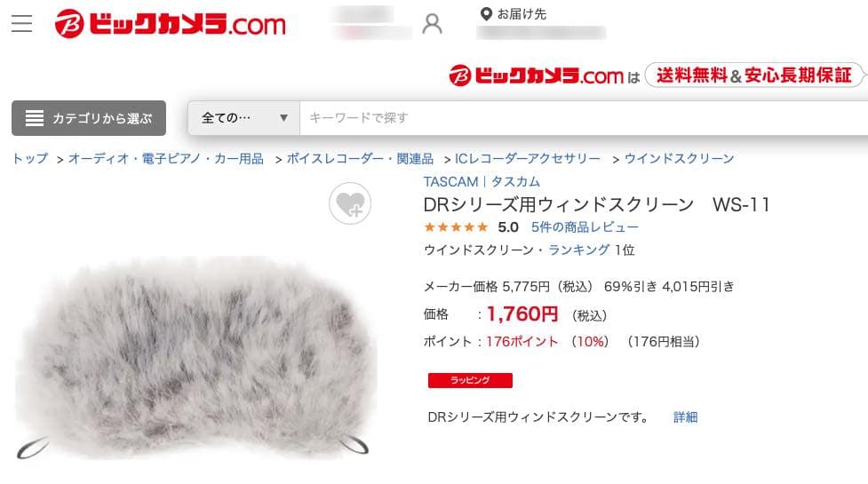
Task: Open the hamburger menu icon
Action: click(21, 24)
